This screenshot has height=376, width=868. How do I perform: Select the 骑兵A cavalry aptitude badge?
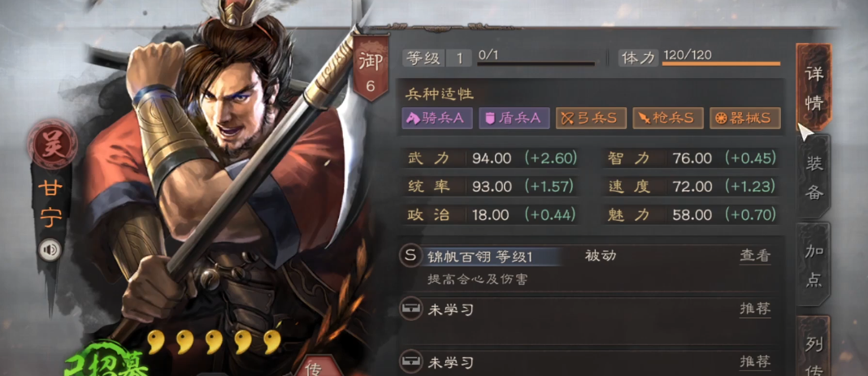pos(436,119)
